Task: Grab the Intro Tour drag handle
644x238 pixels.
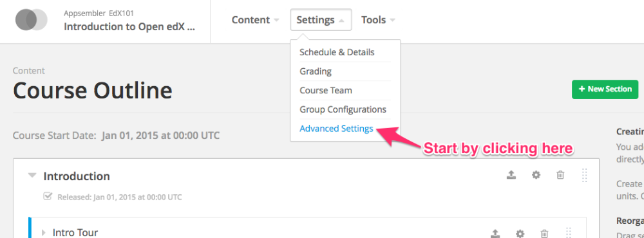Action: (x=569, y=233)
